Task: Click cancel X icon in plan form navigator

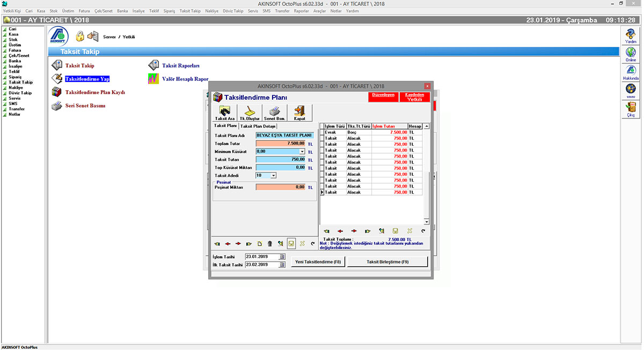Action: tap(302, 243)
